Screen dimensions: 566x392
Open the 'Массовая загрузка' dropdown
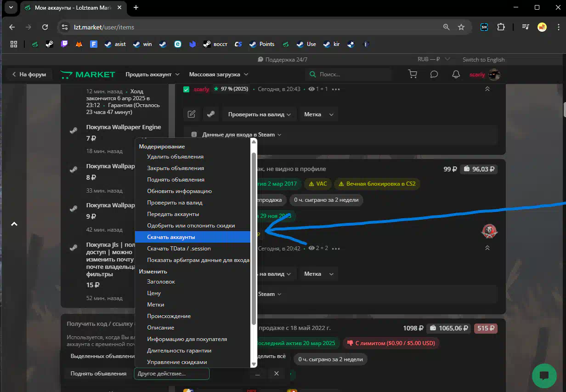[x=219, y=74]
